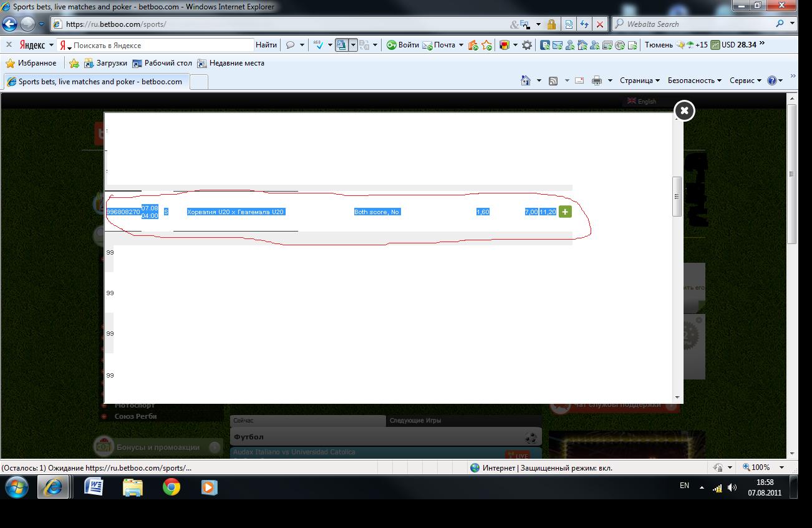Image resolution: width=812 pixels, height=528 pixels.
Task: Click Webalta Search box
Action: 692,24
